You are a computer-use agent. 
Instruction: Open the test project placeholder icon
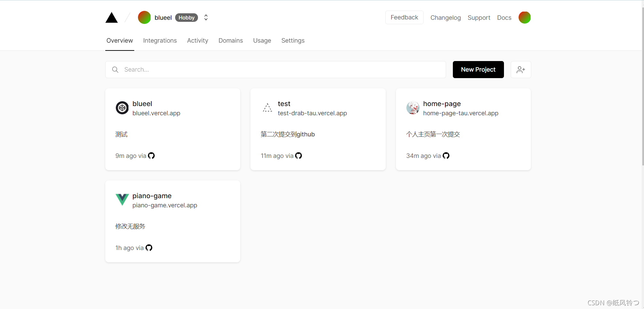click(x=267, y=108)
